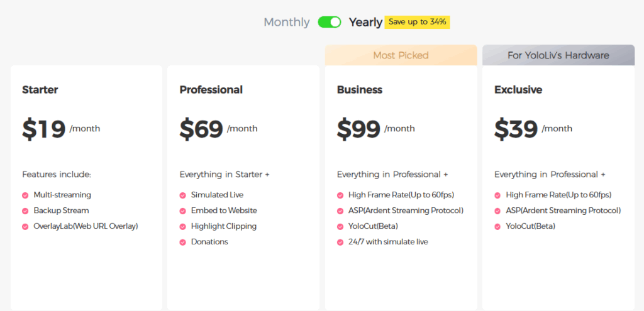Click the checkmark icon beside Highlight Clipping
The width and height of the screenshot is (644, 311).
click(182, 227)
